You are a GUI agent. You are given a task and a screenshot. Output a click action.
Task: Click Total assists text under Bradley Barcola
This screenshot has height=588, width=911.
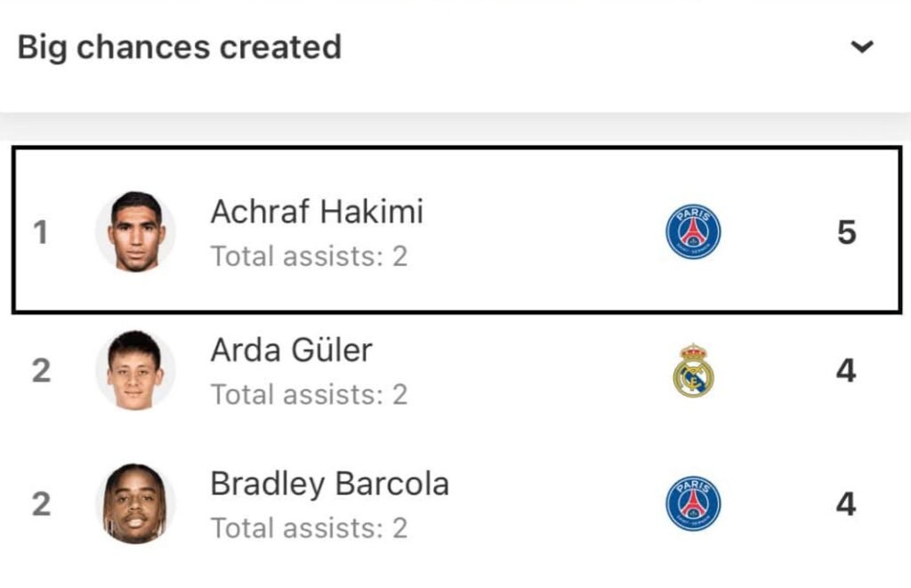(309, 528)
